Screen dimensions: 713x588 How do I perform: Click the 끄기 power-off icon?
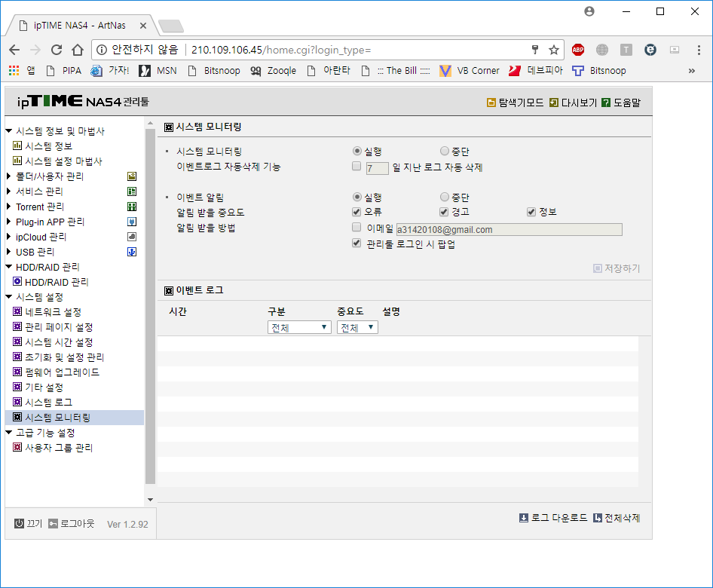[x=19, y=523]
